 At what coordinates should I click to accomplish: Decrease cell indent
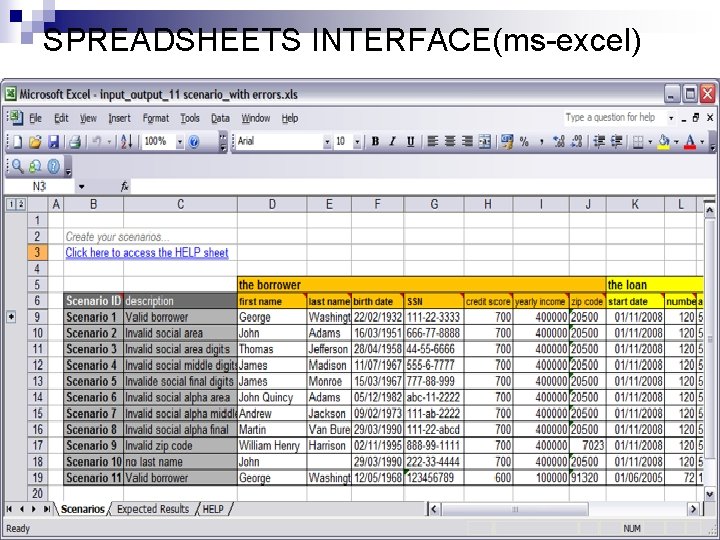pos(599,141)
